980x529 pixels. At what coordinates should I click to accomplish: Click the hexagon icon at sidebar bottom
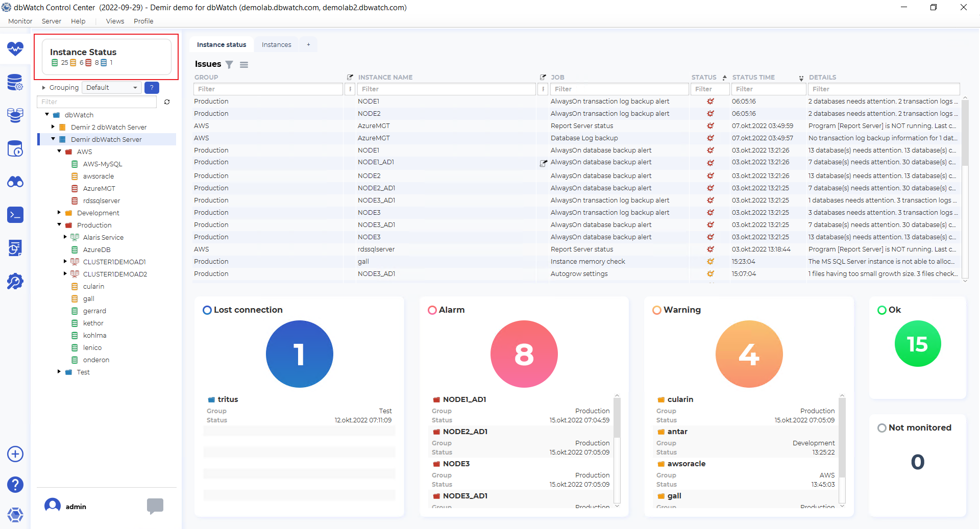coord(15,515)
